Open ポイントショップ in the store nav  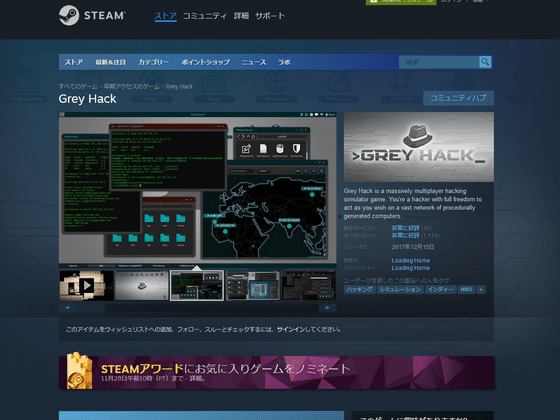click(205, 62)
